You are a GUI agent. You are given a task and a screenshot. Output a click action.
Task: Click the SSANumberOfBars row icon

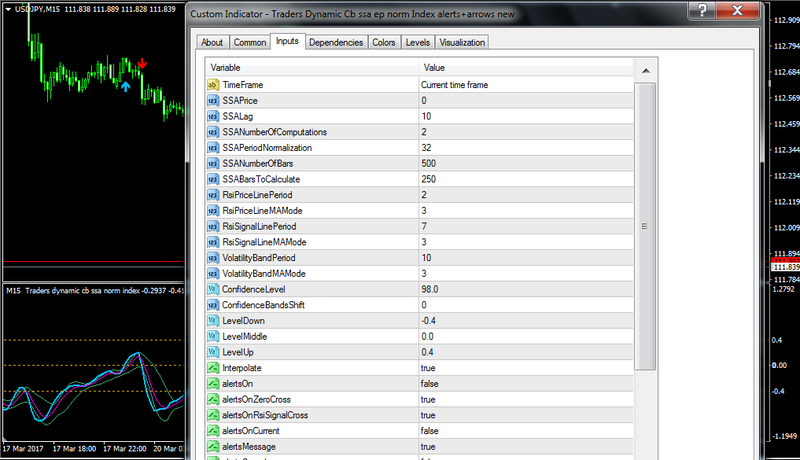213,164
